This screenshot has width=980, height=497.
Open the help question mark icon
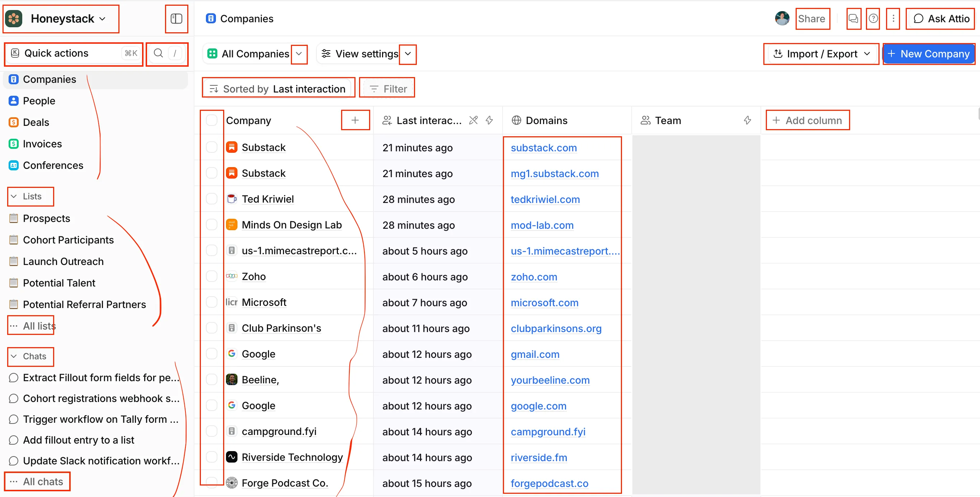click(873, 19)
